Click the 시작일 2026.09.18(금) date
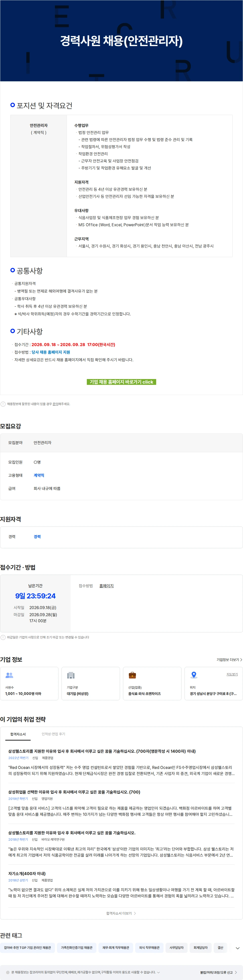Image resolution: width=243 pixels, height=980 pixels. [x=43, y=608]
